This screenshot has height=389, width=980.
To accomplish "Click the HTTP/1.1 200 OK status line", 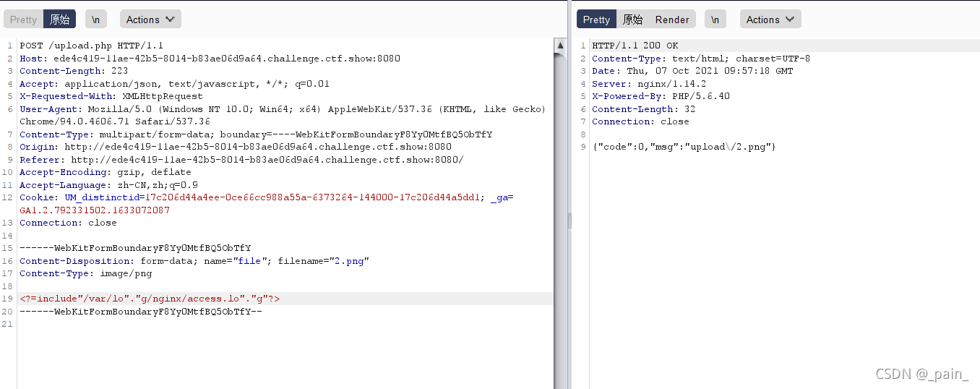I will (635, 46).
